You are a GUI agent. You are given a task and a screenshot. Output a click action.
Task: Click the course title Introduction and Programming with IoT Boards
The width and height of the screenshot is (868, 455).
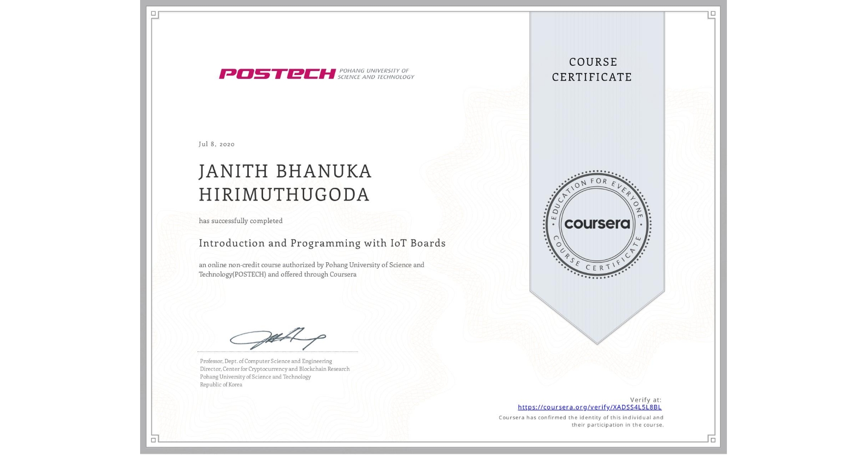322,243
